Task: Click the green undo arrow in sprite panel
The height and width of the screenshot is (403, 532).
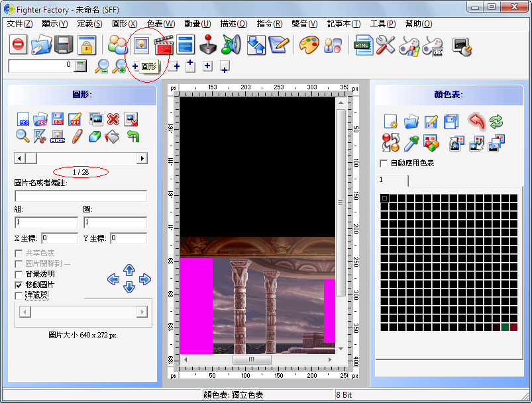Action: [x=133, y=136]
